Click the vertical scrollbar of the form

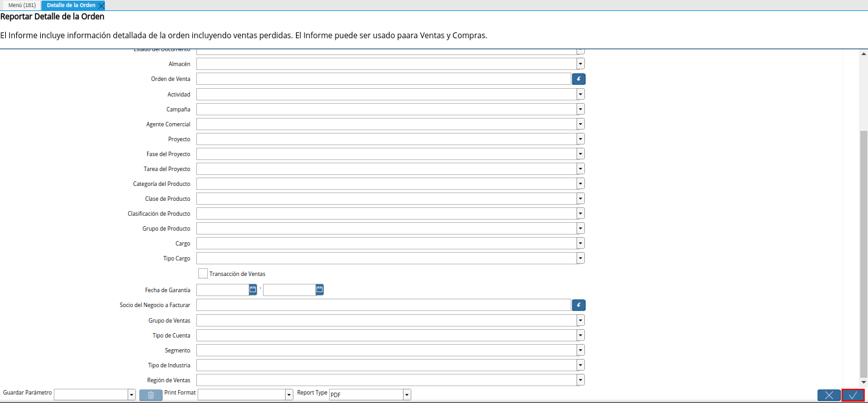pos(863,253)
